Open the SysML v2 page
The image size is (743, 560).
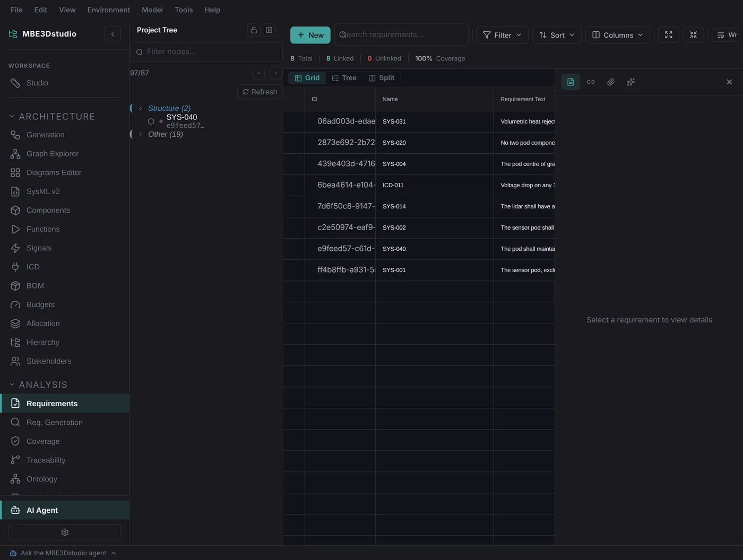tap(65, 191)
